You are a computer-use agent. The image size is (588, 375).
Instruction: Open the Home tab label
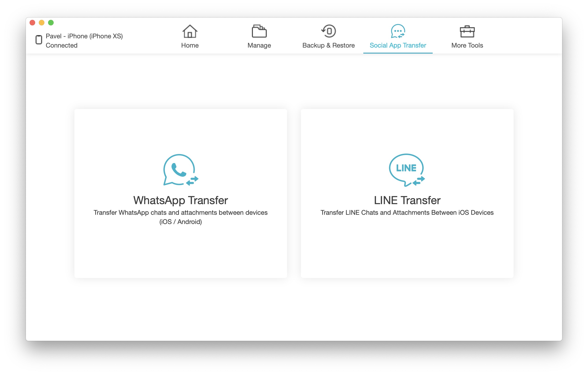coord(190,45)
